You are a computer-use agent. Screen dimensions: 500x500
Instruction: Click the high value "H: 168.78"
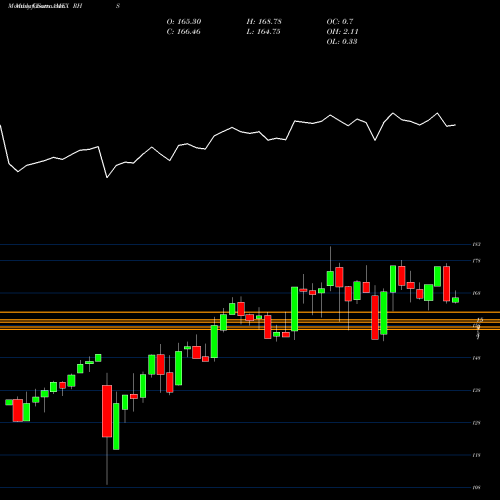point(264,22)
